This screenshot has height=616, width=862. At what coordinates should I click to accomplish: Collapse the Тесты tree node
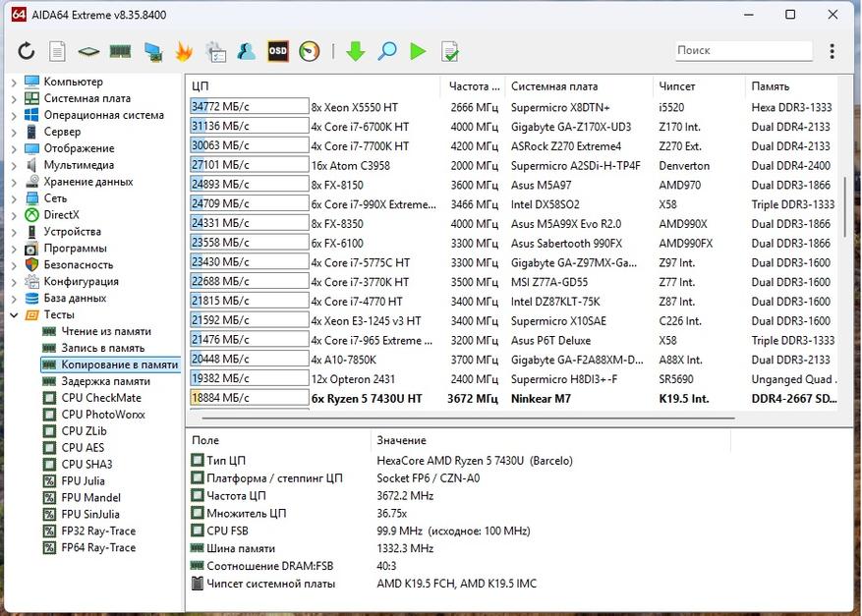(15, 314)
